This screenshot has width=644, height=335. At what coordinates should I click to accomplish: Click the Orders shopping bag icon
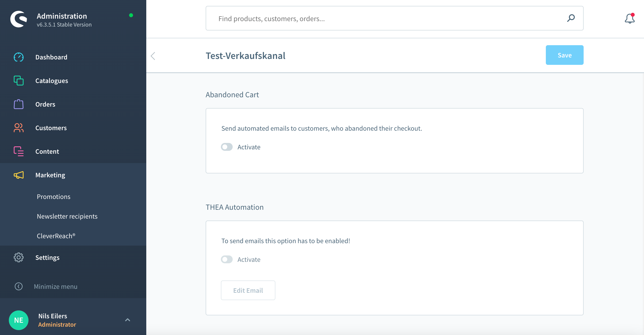18,104
